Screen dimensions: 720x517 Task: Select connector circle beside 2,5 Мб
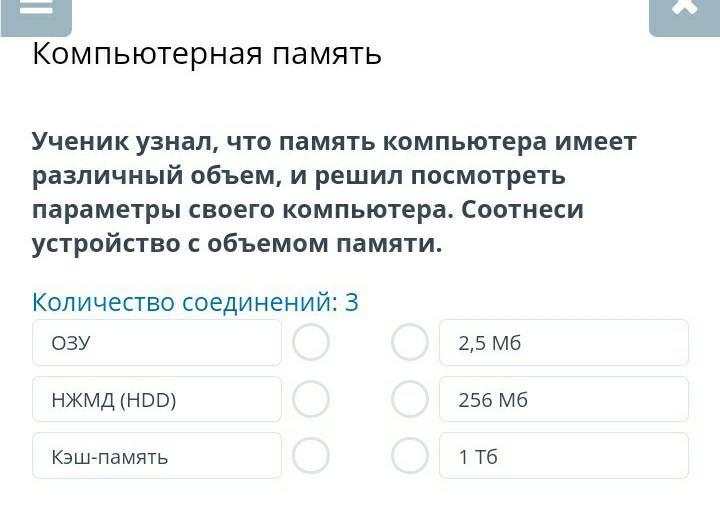click(409, 343)
